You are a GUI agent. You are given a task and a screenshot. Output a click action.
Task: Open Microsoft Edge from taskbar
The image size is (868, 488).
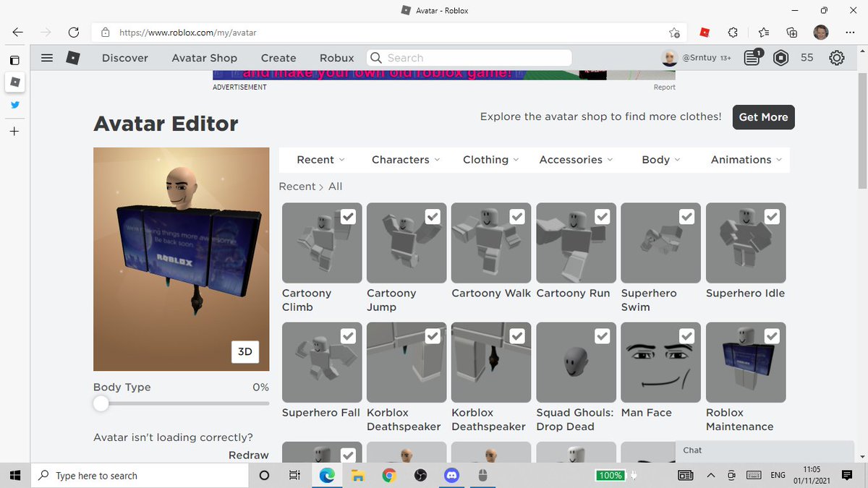tap(326, 475)
